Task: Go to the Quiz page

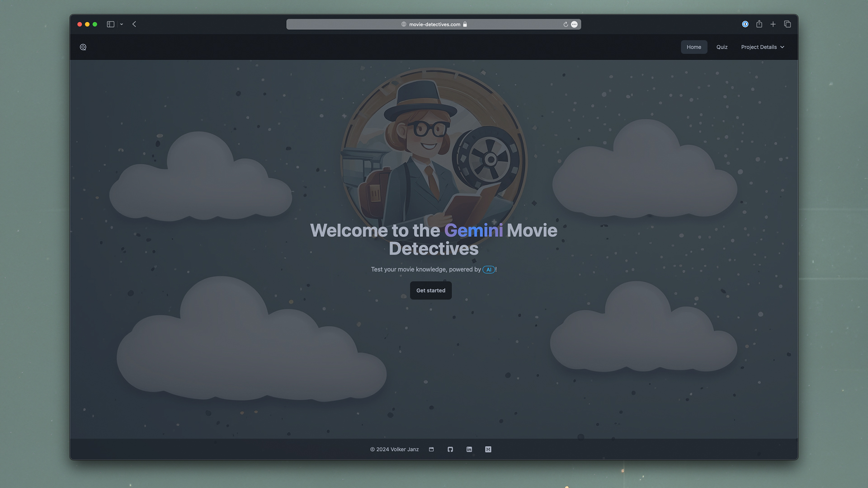Action: (722, 47)
